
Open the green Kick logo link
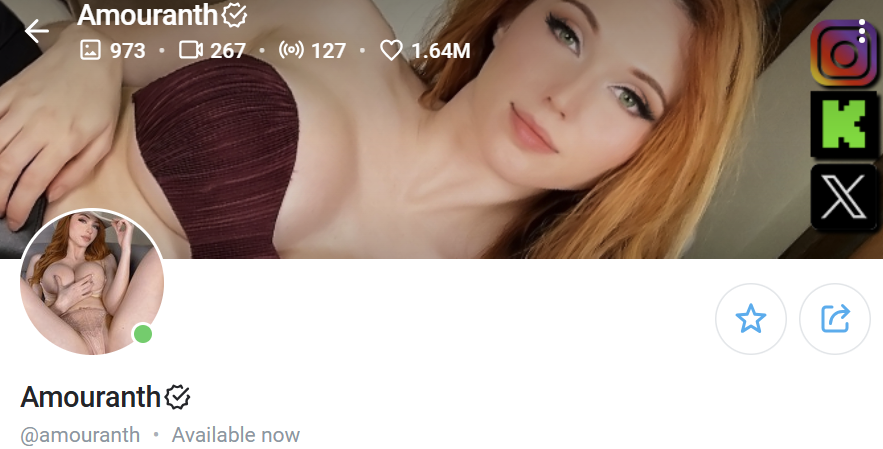coord(844,124)
